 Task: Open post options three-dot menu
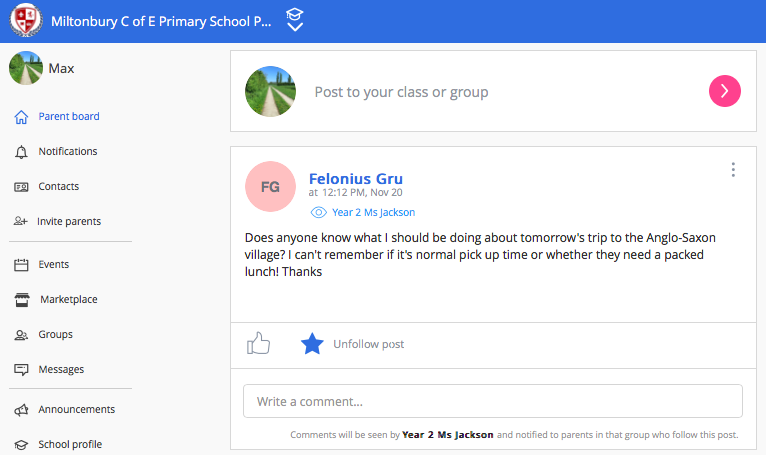tap(733, 170)
